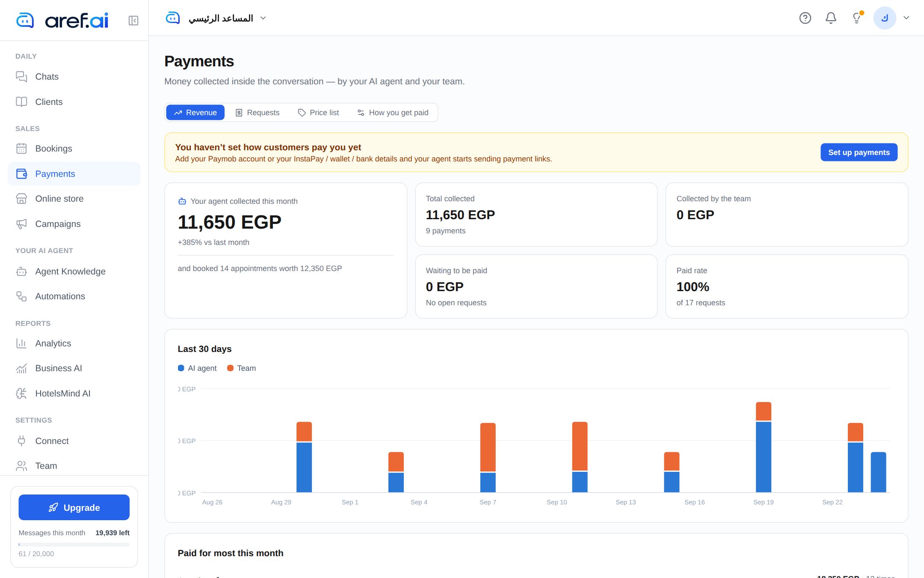Go to Bookings
This screenshot has height=578, width=924.
74,149
